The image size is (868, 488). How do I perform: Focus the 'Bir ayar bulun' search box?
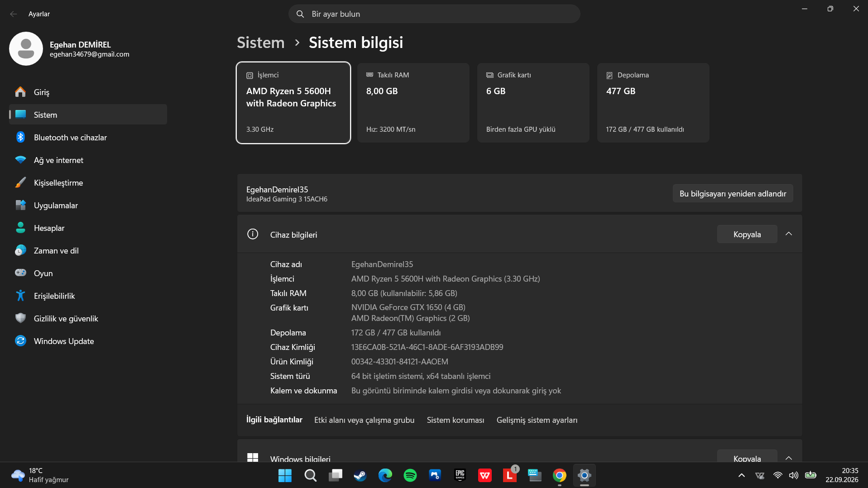coord(434,14)
